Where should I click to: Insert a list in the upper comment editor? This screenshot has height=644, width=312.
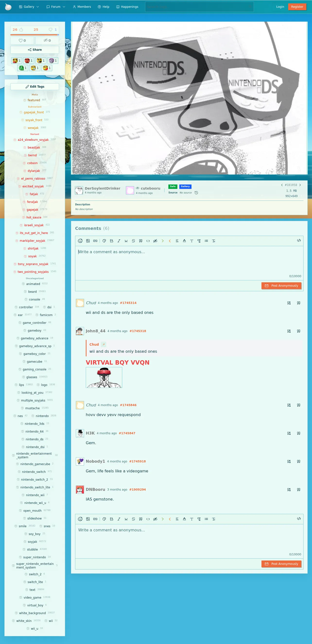pos(206,241)
